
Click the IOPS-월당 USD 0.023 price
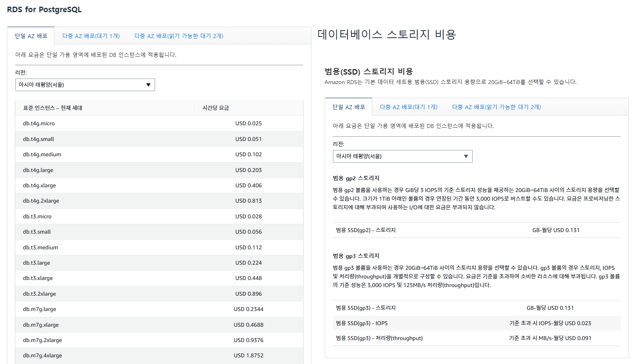[x=550, y=323]
